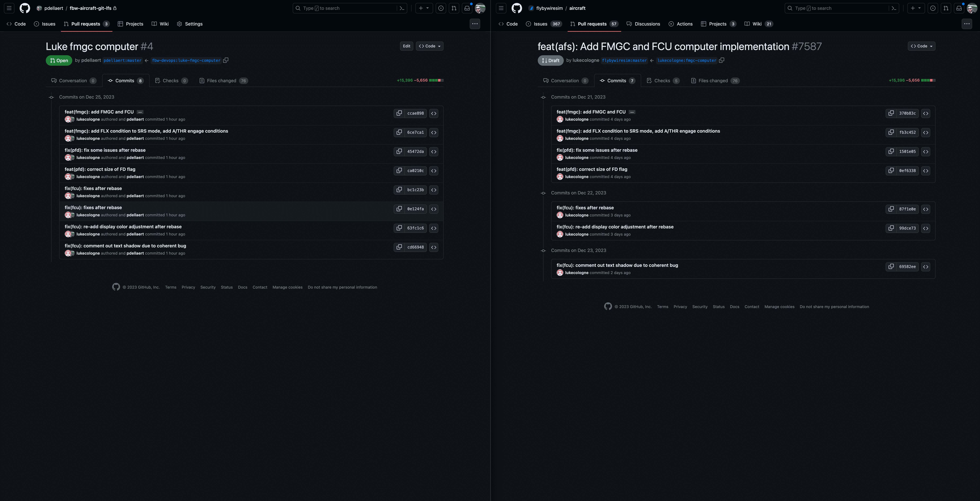Browse repository at commit 69582ee
Image resolution: width=980 pixels, height=501 pixels.
click(925, 267)
